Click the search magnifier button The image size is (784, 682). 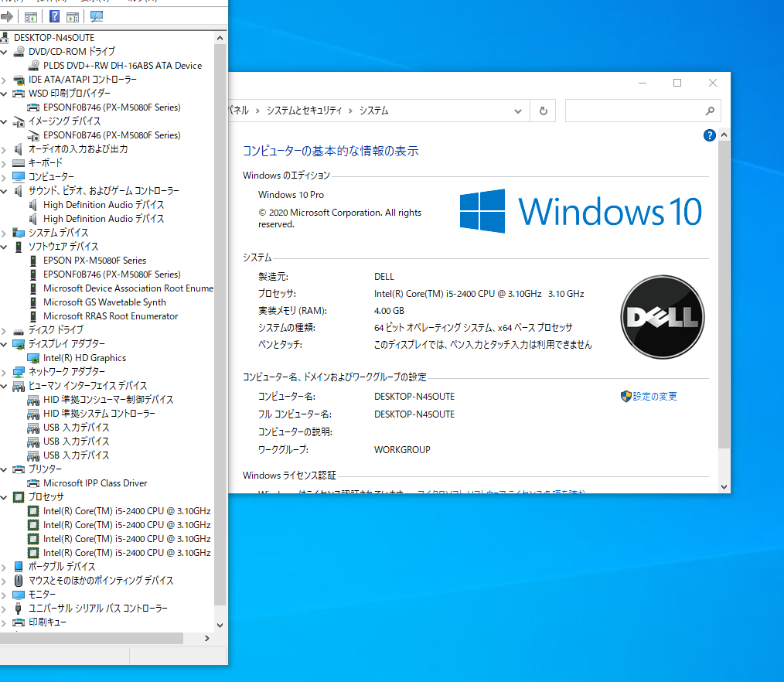pos(710,111)
